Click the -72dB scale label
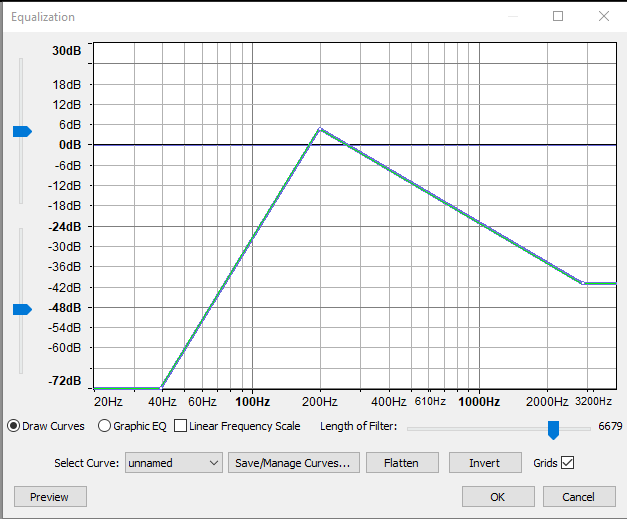This screenshot has width=627, height=519. 65,381
